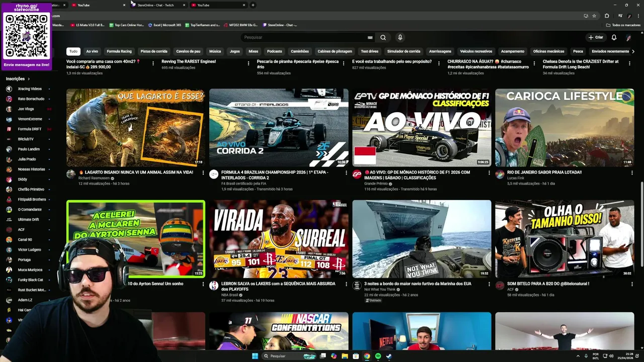Click Richard Rasmussen channel avatar under lizard video
Screen dimensions: 644x362
click(71, 174)
